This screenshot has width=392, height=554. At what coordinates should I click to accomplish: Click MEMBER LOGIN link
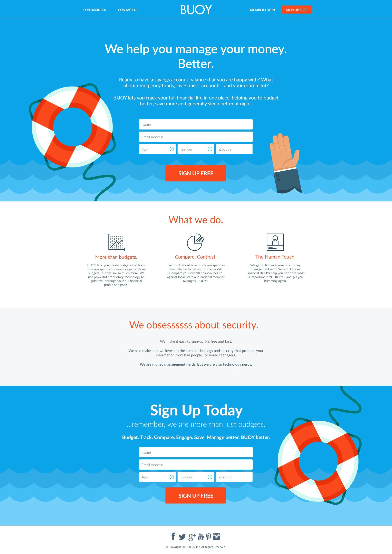[x=261, y=10]
